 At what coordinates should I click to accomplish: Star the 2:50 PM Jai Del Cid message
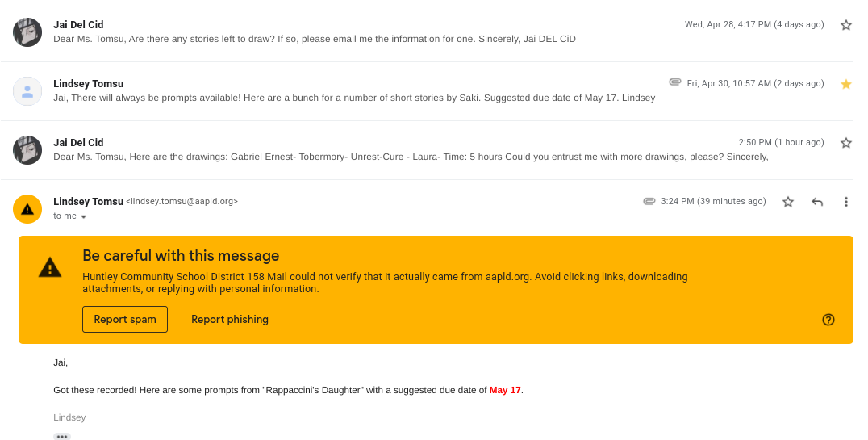(x=846, y=143)
